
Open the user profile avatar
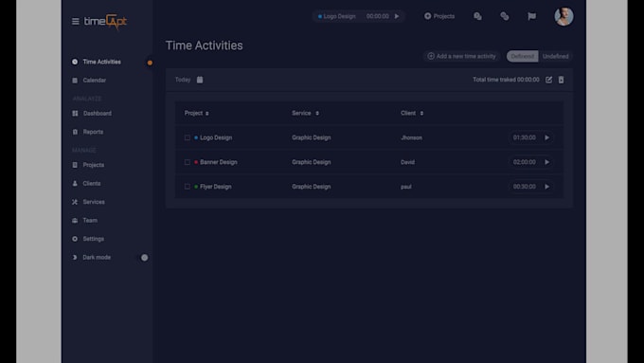(563, 16)
